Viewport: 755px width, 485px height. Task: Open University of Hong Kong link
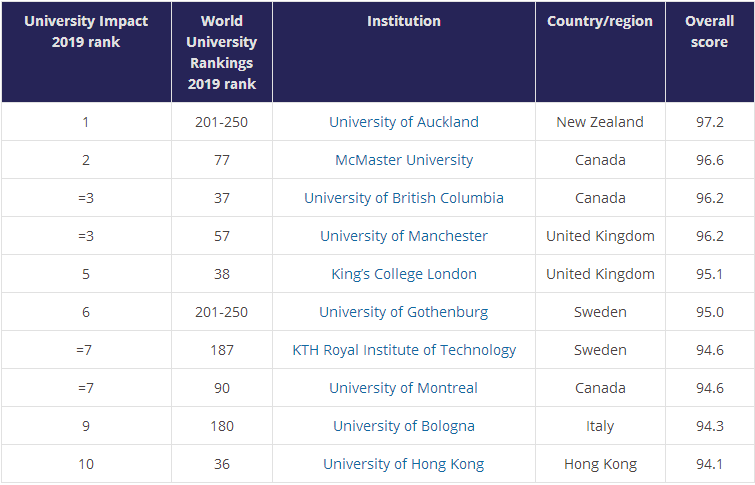pos(403,464)
